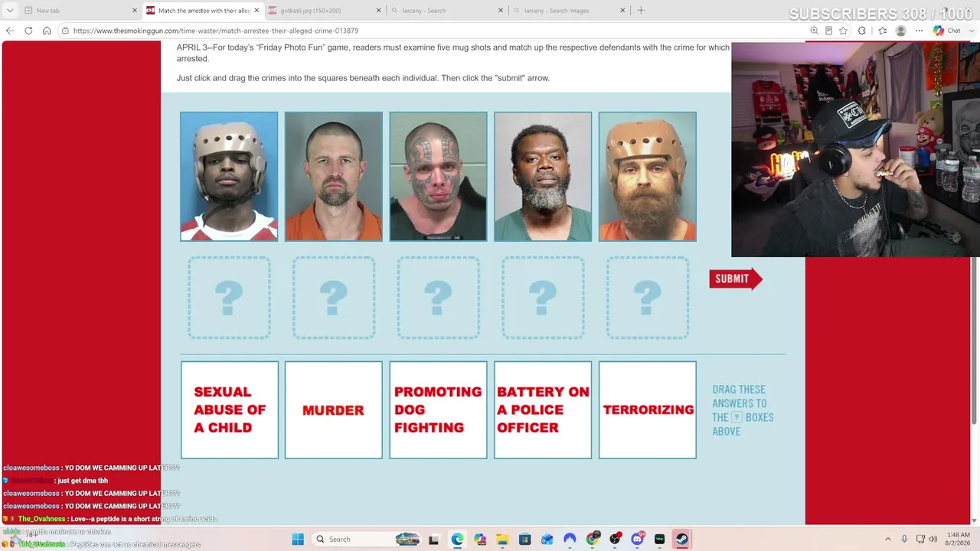Open Task View on the taskbar

pos(433,540)
